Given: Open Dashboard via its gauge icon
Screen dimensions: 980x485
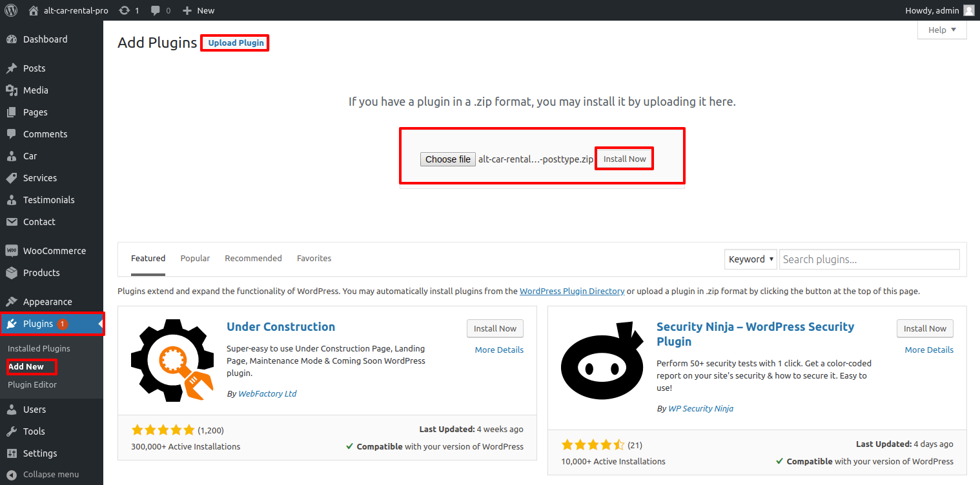Looking at the screenshot, I should point(12,39).
